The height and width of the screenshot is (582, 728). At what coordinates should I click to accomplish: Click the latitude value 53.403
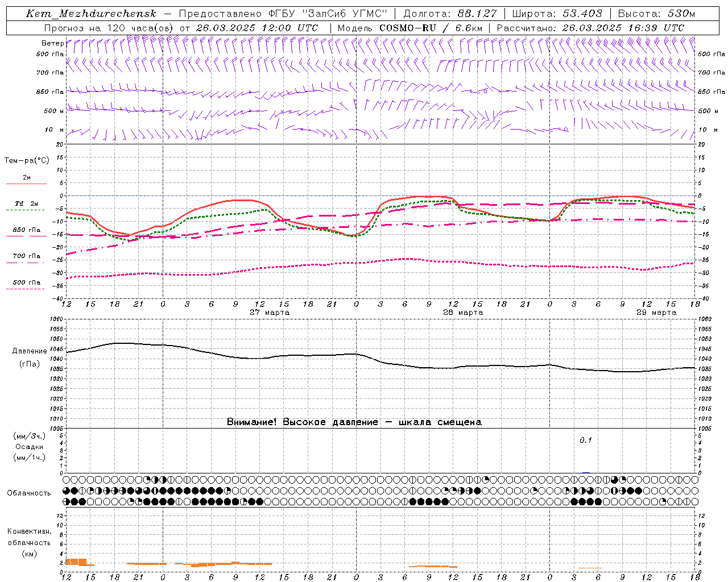tap(582, 14)
